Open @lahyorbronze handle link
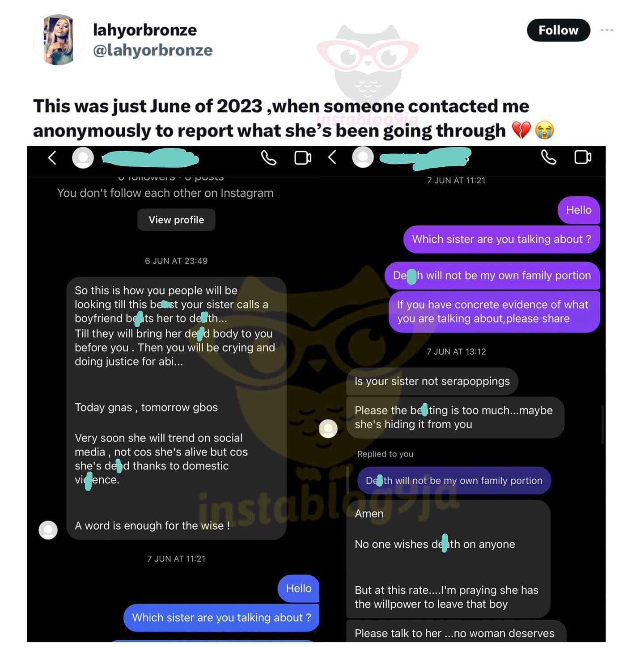644x647 pixels. coord(153,50)
